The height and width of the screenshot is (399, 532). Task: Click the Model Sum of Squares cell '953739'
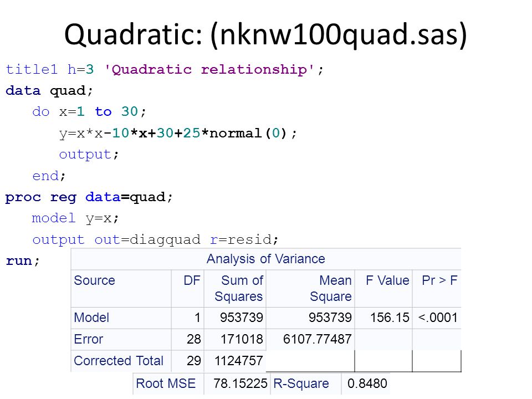tap(242, 318)
